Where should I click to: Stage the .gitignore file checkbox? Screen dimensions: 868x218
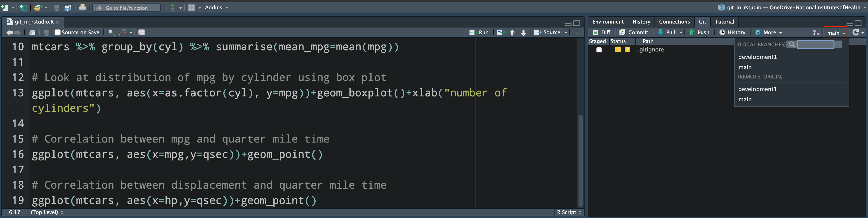(x=599, y=50)
